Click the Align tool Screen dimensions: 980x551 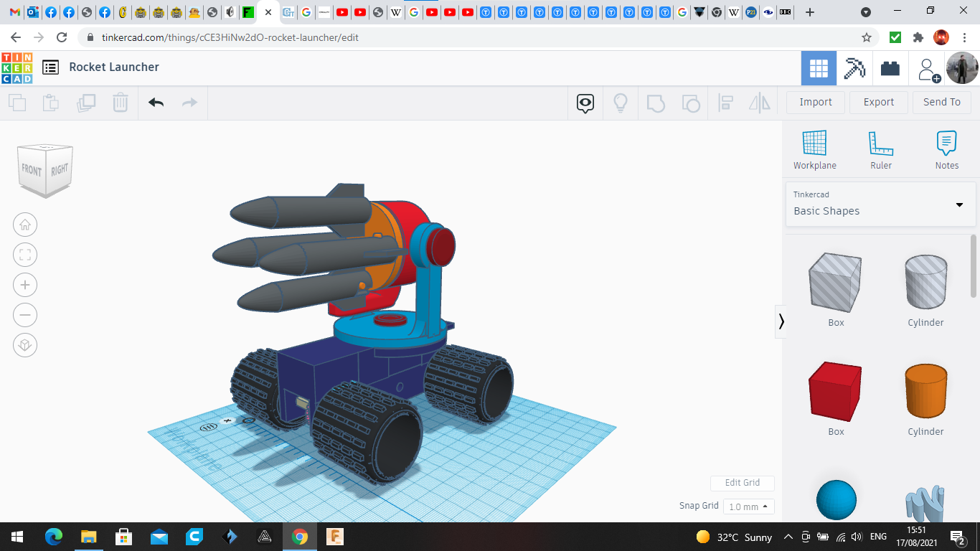point(725,103)
